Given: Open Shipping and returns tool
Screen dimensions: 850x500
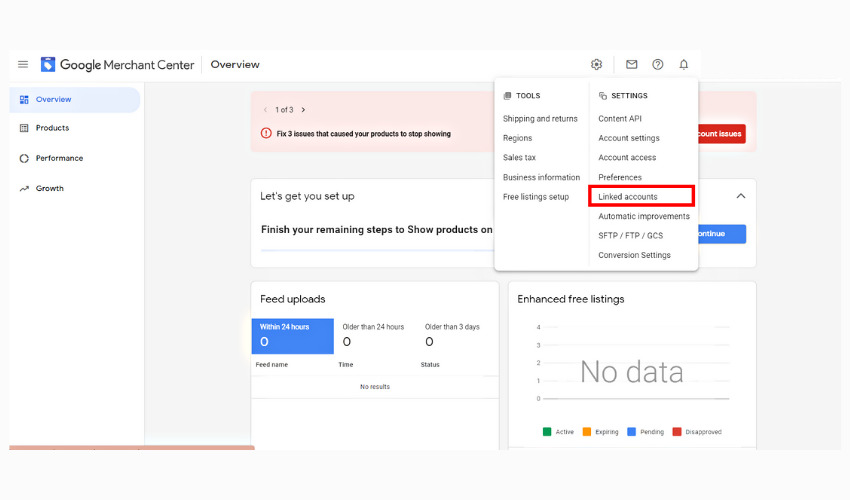Looking at the screenshot, I should click(540, 119).
